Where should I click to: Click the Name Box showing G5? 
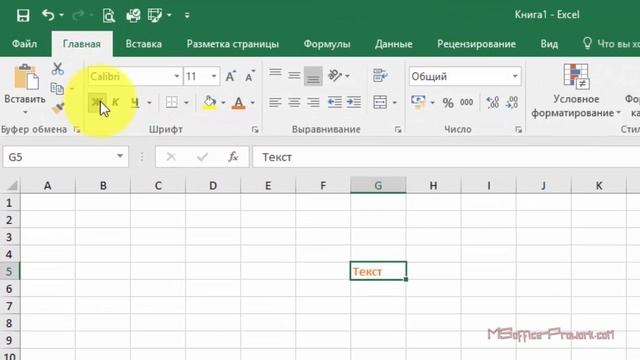pyautogui.click(x=65, y=157)
